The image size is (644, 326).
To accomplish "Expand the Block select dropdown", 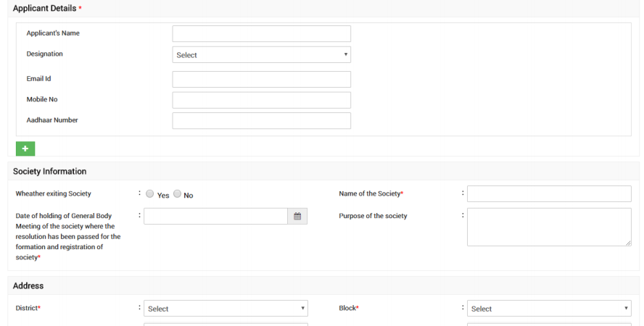I will tap(549, 309).
